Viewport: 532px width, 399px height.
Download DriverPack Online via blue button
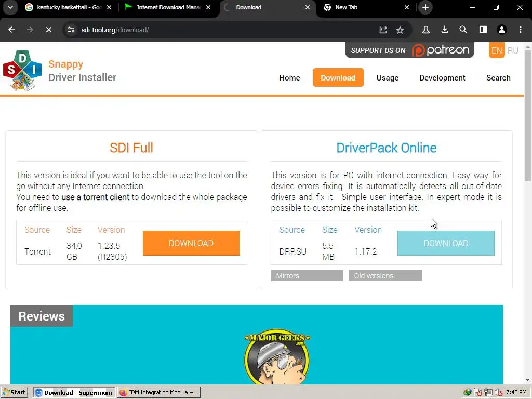click(x=446, y=243)
